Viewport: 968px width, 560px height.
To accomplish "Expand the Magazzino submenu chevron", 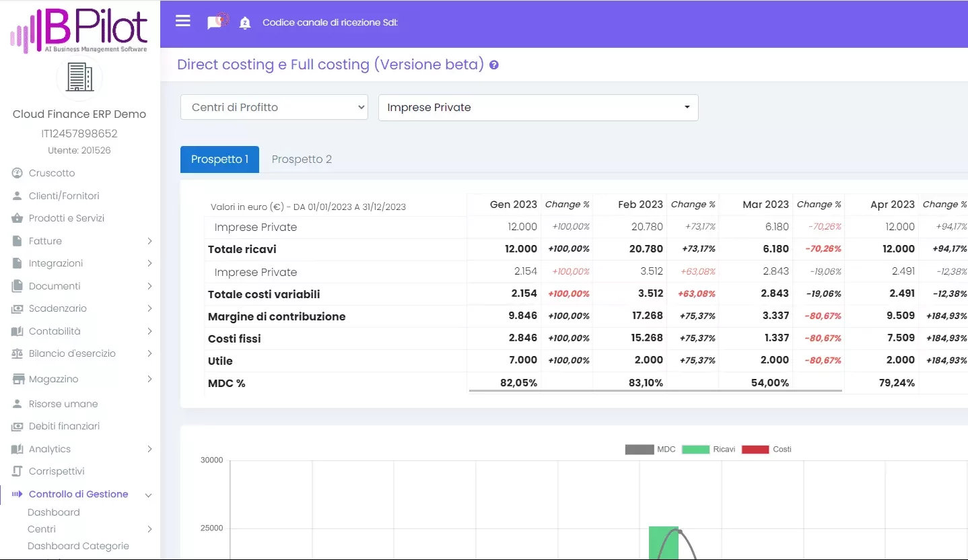I will (x=149, y=379).
